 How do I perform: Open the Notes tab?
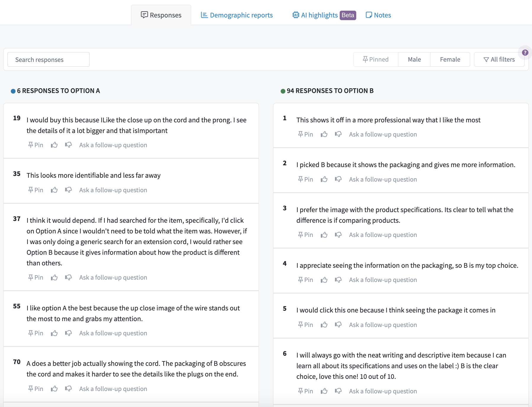click(x=378, y=15)
